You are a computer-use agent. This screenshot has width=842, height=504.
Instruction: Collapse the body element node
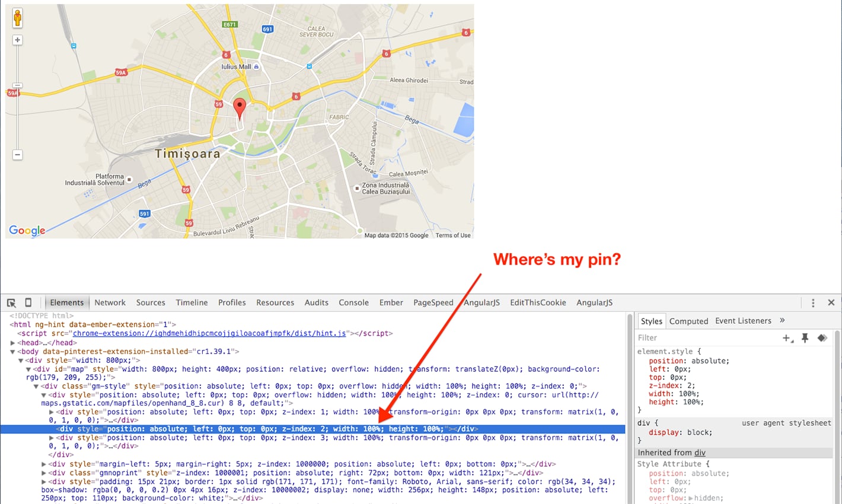[x=13, y=352]
